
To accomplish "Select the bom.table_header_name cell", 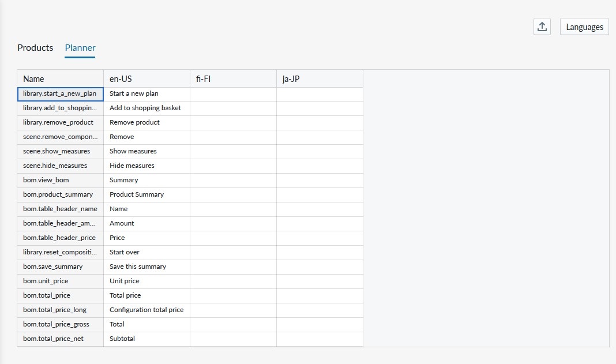I will (x=61, y=209).
